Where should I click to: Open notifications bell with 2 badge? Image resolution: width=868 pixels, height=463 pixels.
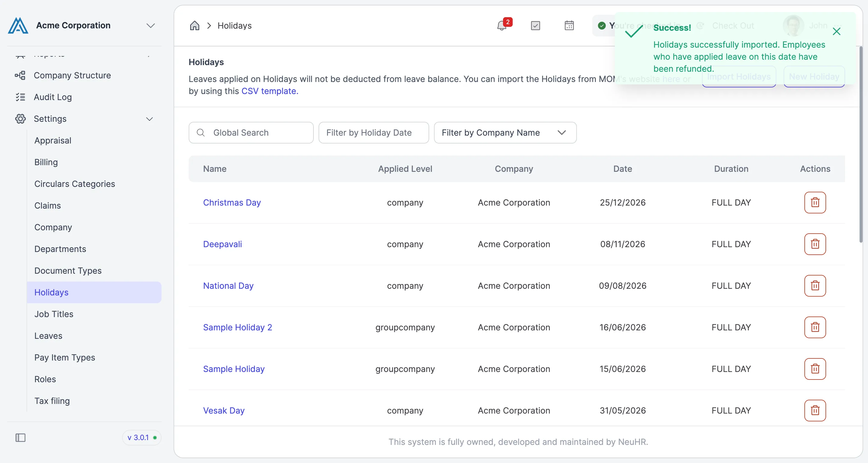(502, 26)
